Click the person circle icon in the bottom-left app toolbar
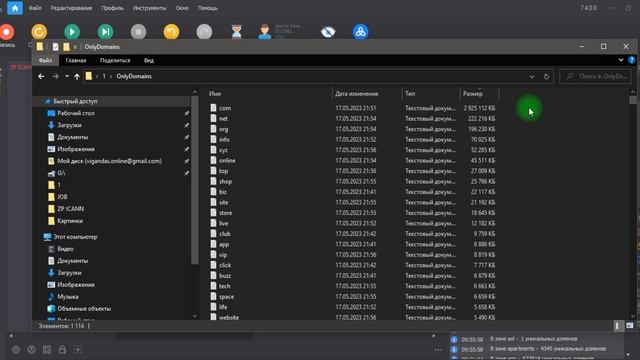This screenshot has height=360, width=640. tap(31, 349)
